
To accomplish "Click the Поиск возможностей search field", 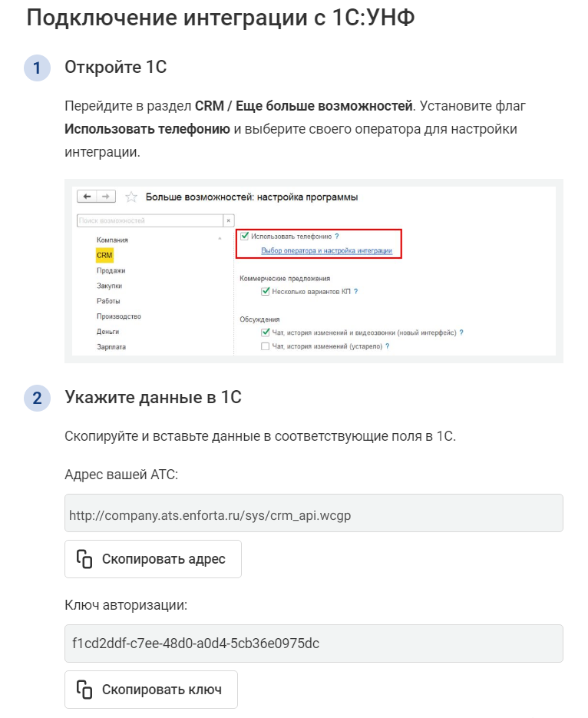I will click(150, 220).
